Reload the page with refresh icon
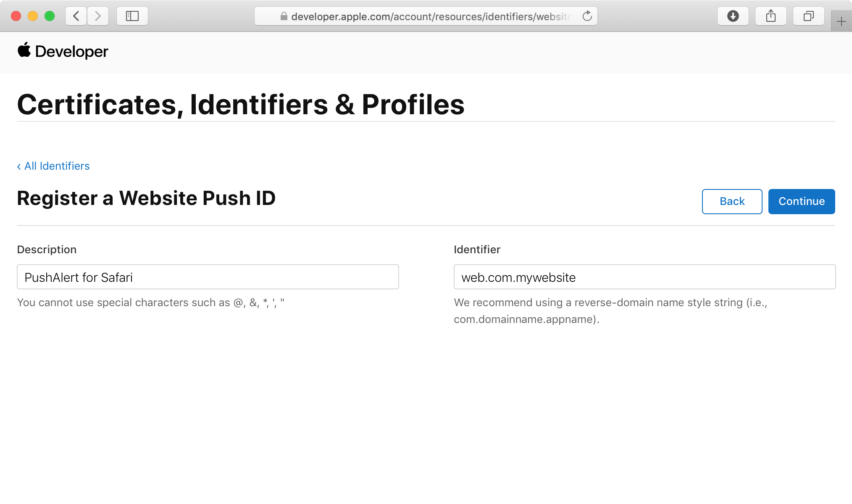This screenshot has height=504, width=852. click(x=587, y=16)
